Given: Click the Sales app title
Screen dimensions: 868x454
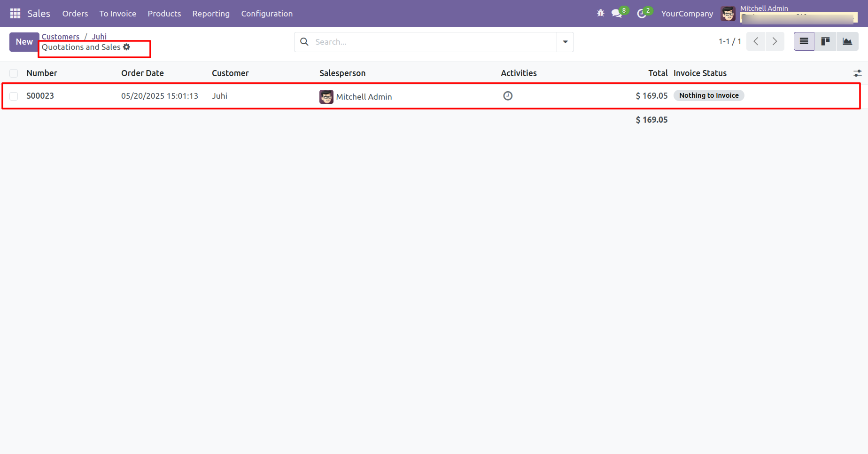Looking at the screenshot, I should pyautogui.click(x=39, y=14).
